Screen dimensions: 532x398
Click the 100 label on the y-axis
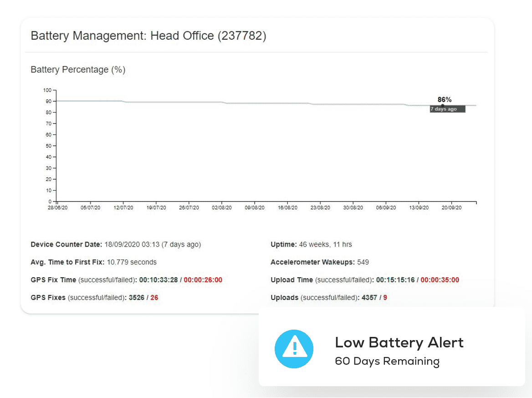point(47,90)
